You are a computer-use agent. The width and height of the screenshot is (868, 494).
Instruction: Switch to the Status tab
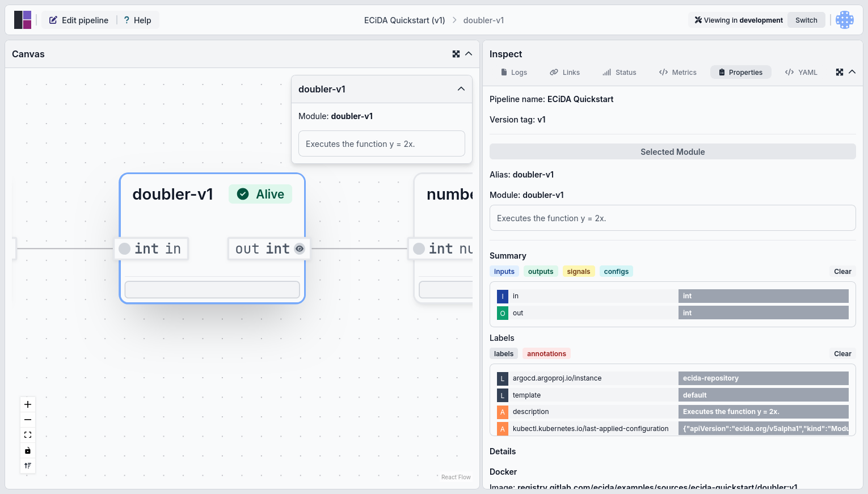click(x=620, y=72)
